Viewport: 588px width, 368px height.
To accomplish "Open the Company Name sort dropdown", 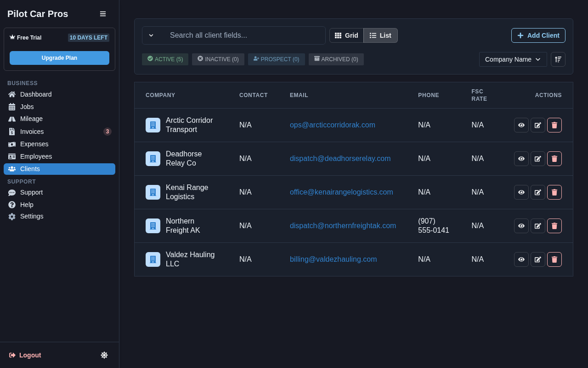I will (513, 59).
